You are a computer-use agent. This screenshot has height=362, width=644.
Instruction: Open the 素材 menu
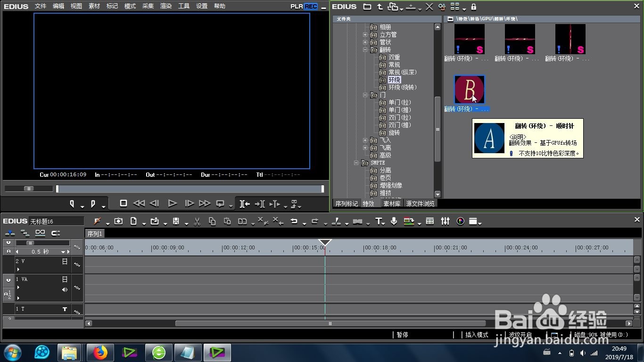[94, 6]
